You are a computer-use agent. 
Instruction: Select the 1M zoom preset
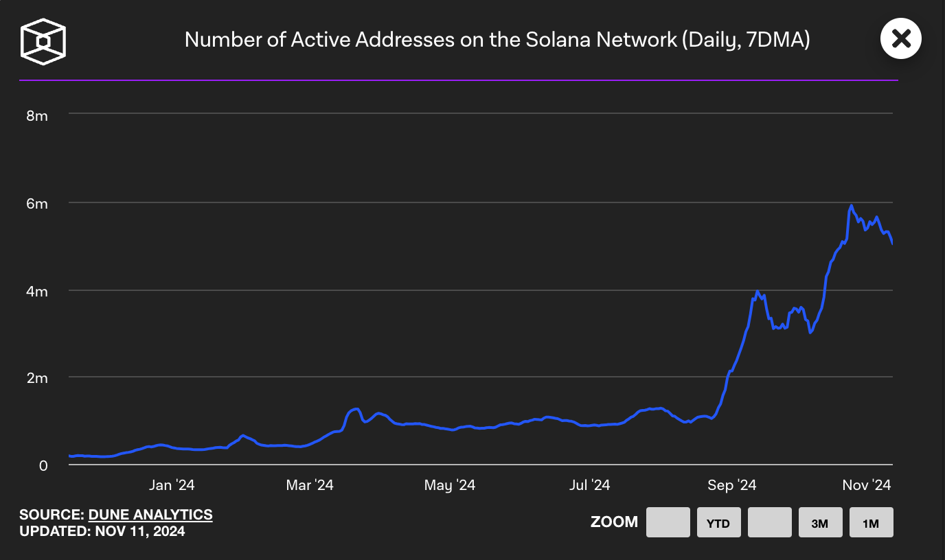[x=871, y=522]
